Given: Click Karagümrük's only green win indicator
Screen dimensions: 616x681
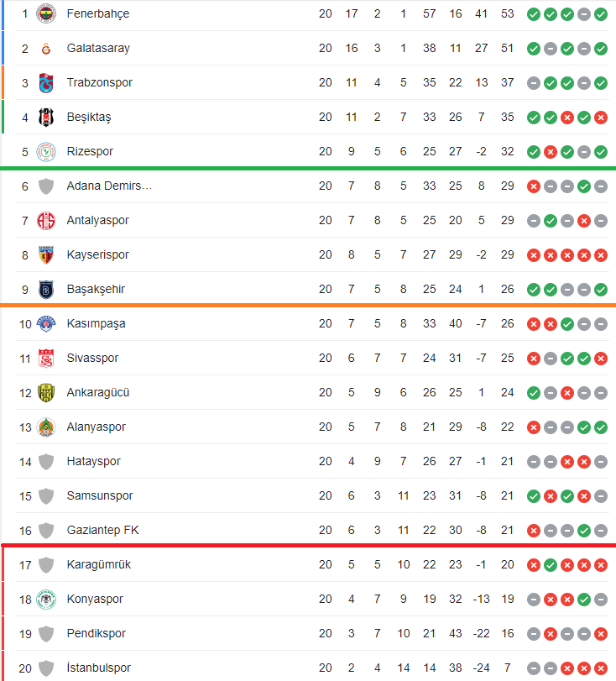Looking at the screenshot, I should click(x=550, y=565).
